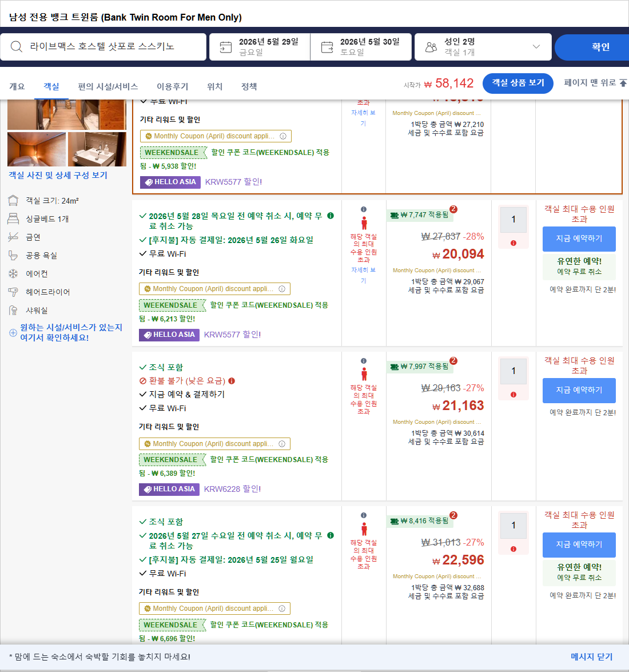The image size is (629, 672).
Task: Click check-in date 2026년 5월 29일
Action: (x=269, y=42)
